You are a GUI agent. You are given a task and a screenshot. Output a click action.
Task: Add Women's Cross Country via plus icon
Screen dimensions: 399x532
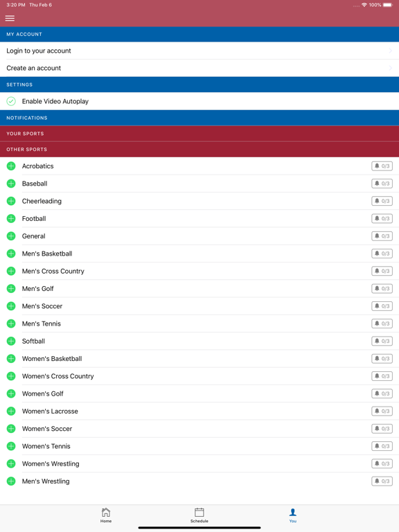pos(11,376)
